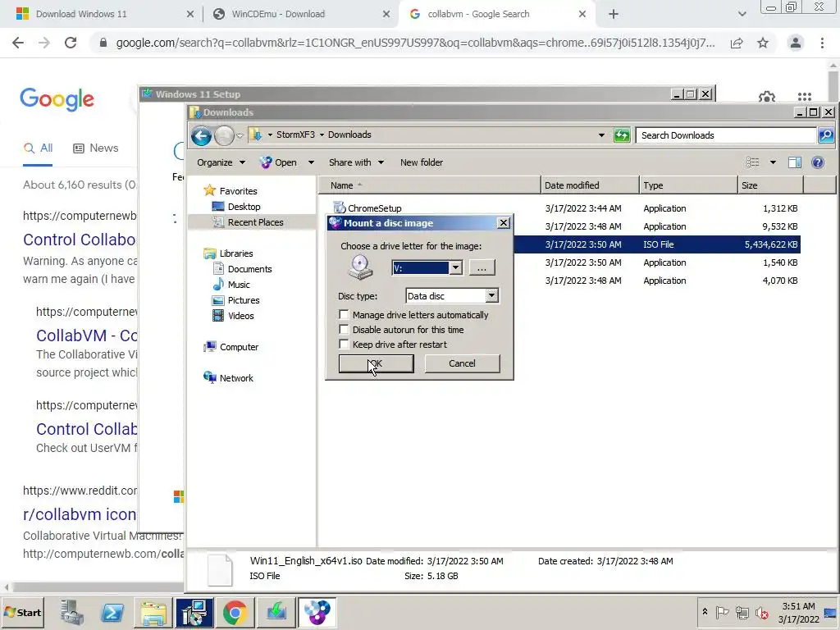Viewport: 840px width, 630px height.
Task: Sort files by Size column header
Action: pyautogui.click(x=770, y=185)
